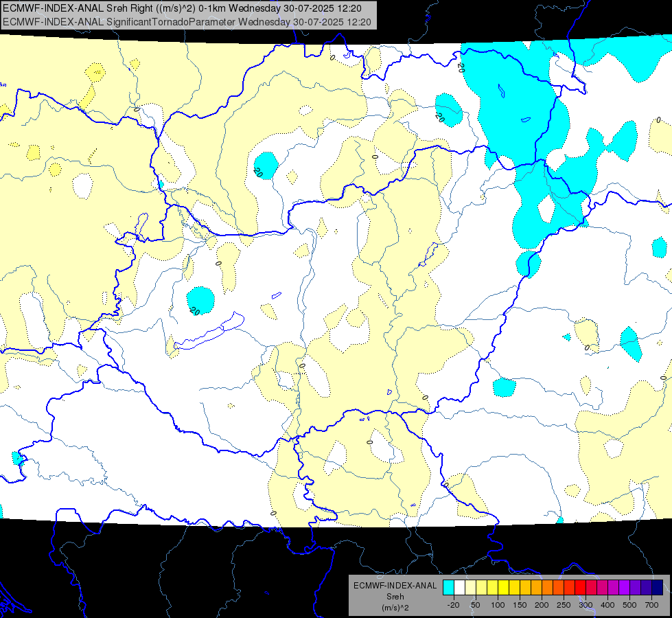
Task: Click the '400' legend tick value
Action: tap(607, 605)
